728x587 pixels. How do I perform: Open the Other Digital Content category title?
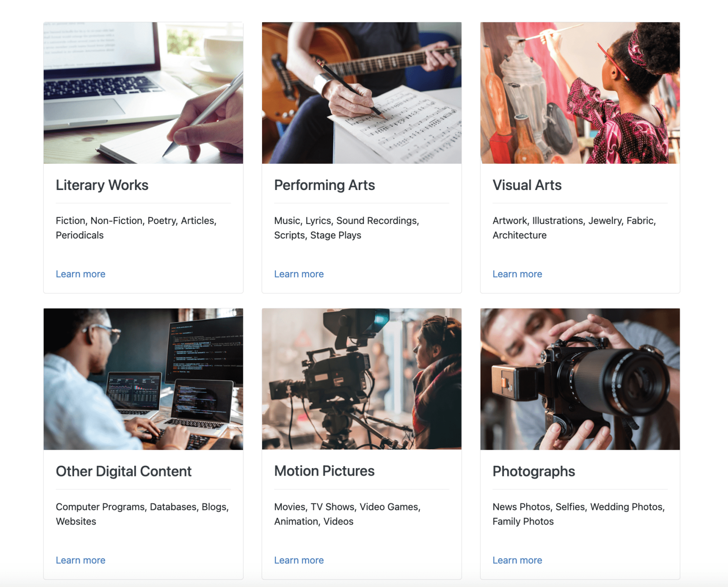coord(124,471)
